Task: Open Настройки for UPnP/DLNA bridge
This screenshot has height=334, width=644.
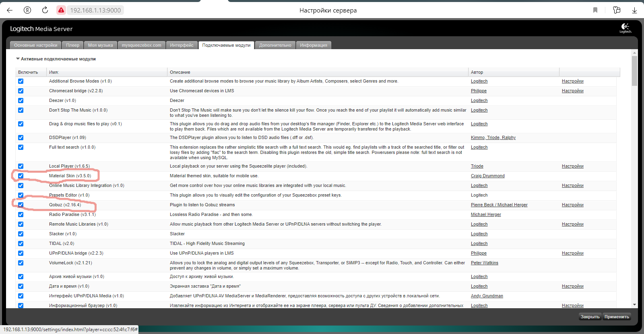Action: (572, 253)
